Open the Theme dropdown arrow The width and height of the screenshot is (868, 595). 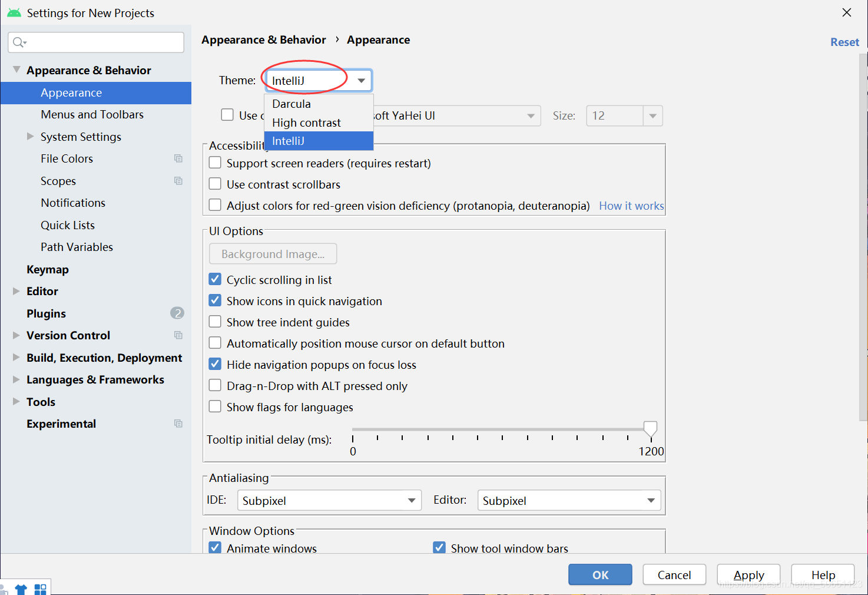pos(362,81)
